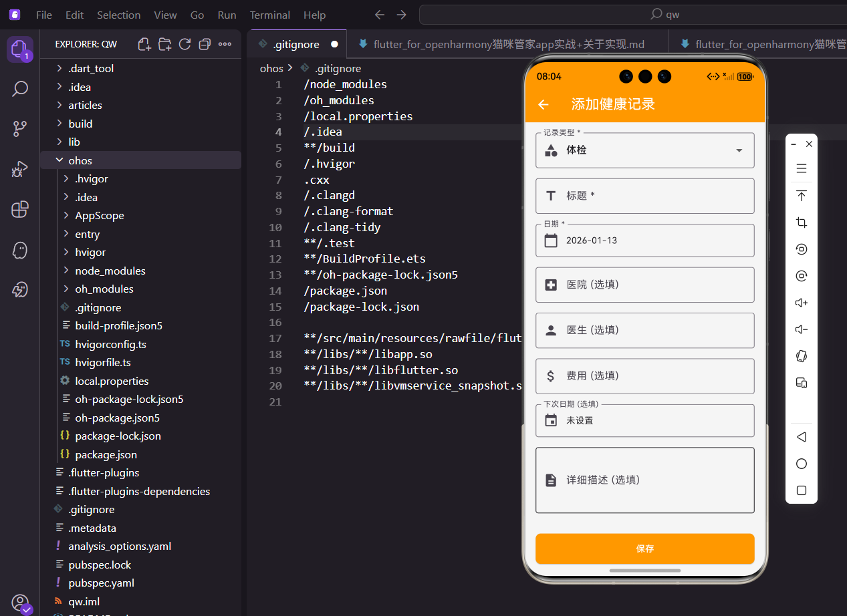Viewport: 847px width, 616px height.
Task: Open the .metadata file
Action: point(92,528)
